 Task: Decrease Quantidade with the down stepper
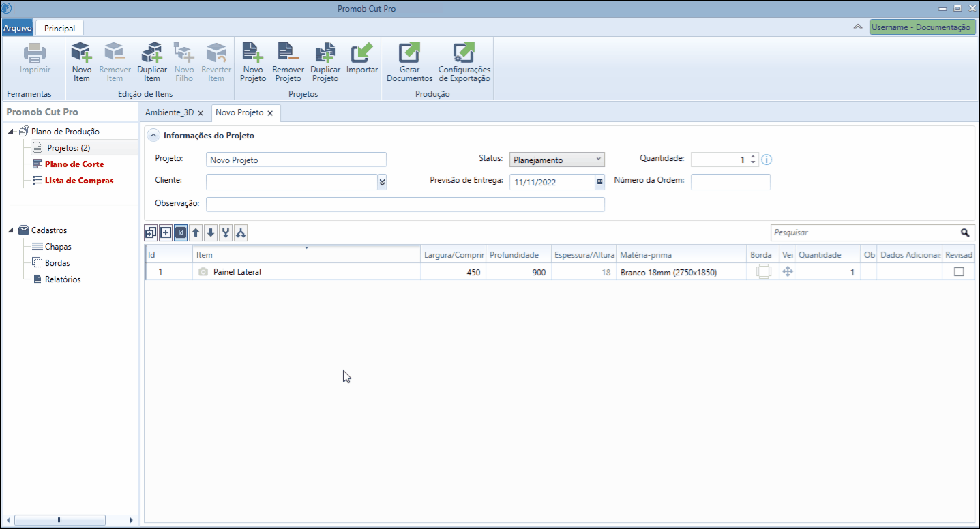(x=753, y=163)
